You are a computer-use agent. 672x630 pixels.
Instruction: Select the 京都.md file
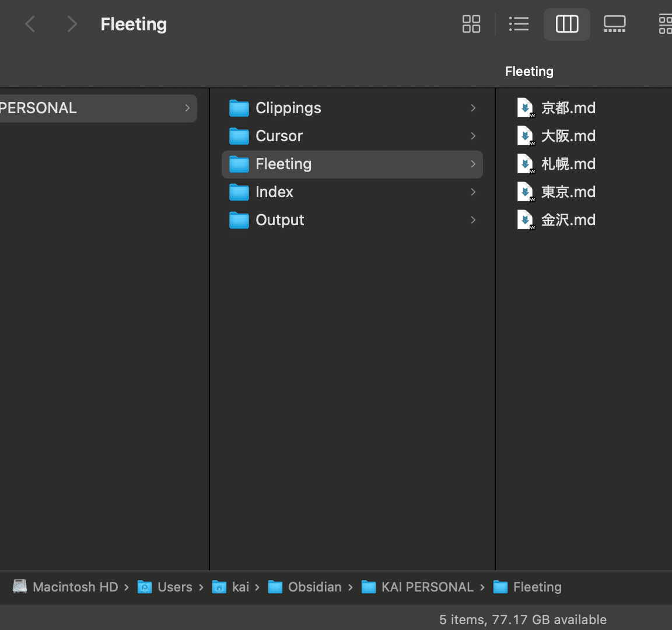pyautogui.click(x=568, y=108)
